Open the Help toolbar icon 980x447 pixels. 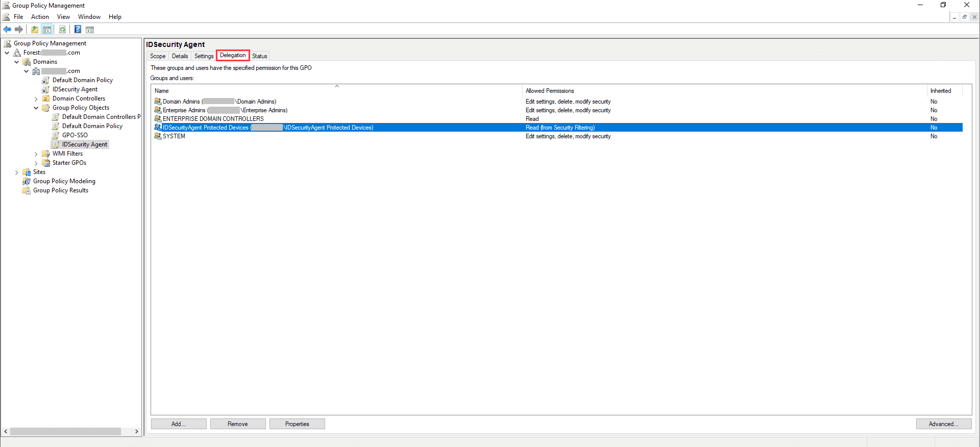point(78,30)
